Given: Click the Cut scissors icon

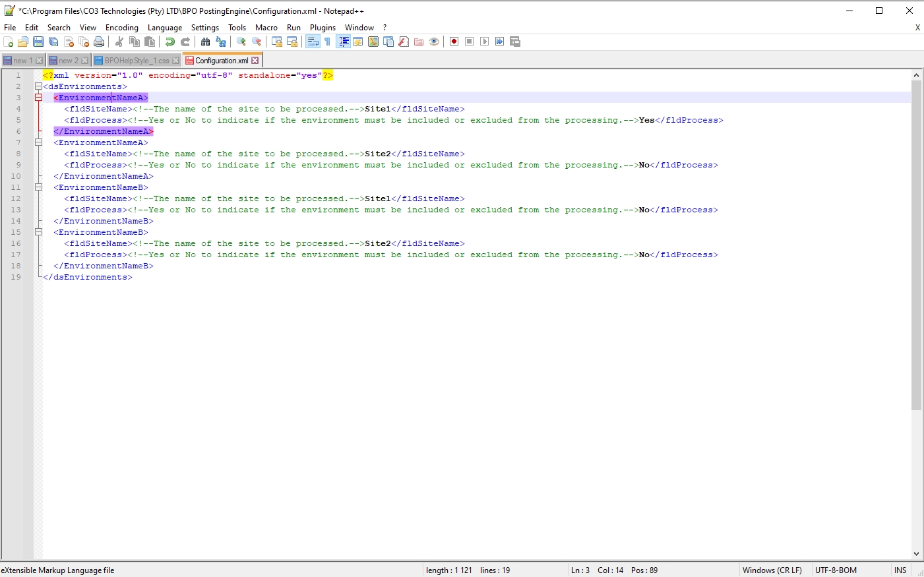Looking at the screenshot, I should (x=119, y=42).
